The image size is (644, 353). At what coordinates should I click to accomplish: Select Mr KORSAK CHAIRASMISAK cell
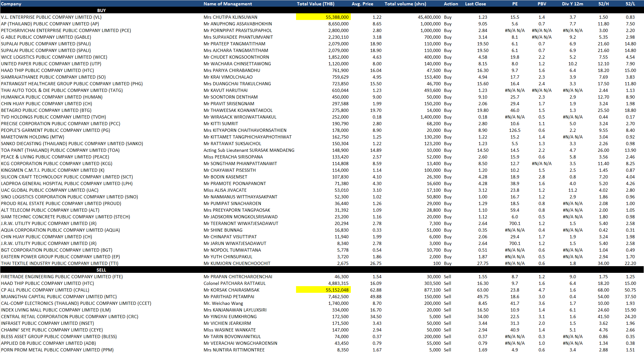pyautogui.click(x=231, y=290)
